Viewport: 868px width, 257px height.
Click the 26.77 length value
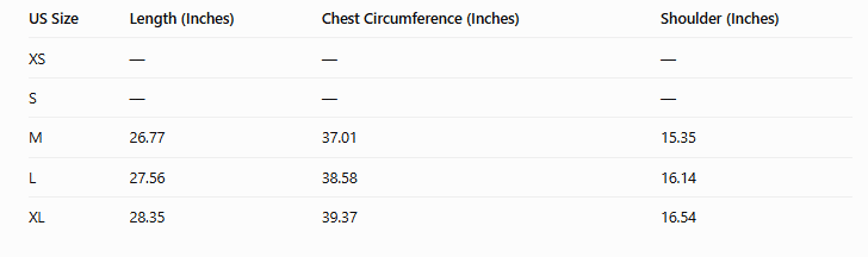coord(147,138)
